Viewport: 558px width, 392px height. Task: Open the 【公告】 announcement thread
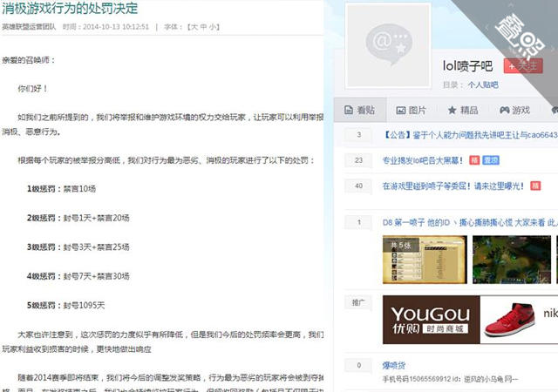(x=470, y=135)
